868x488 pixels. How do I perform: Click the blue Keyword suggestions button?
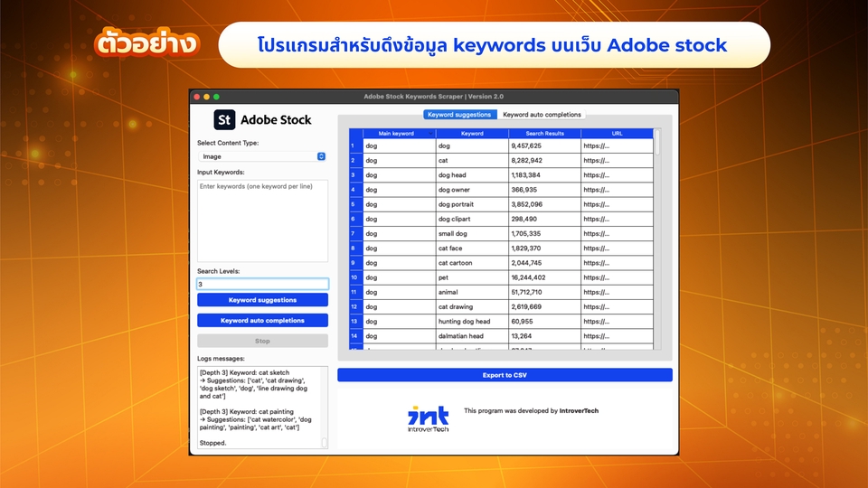pyautogui.click(x=262, y=300)
